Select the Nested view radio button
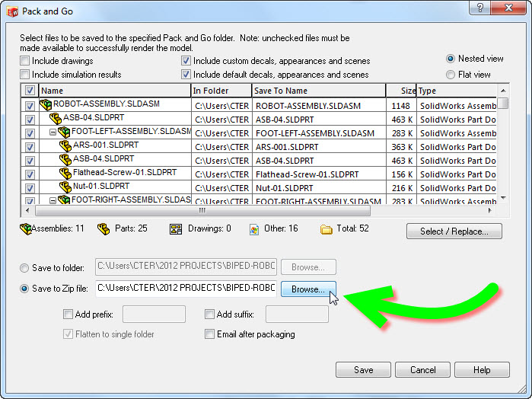Viewport: 532px width, 399px height. tap(451, 59)
